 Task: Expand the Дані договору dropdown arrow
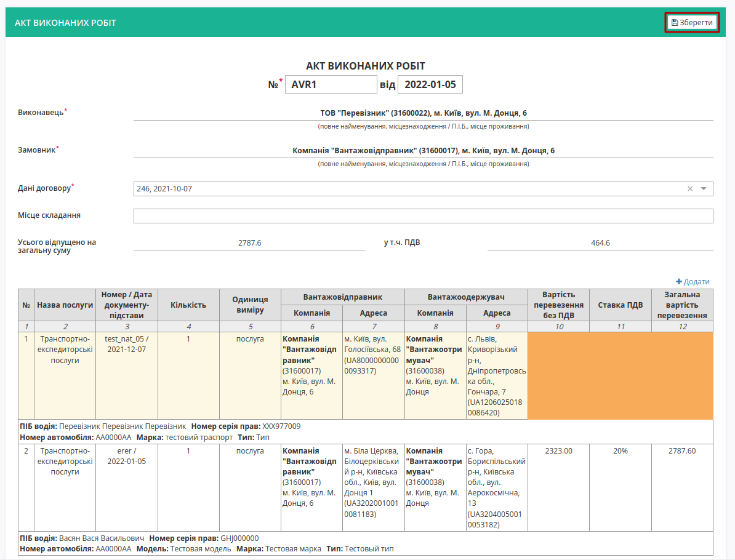point(704,189)
